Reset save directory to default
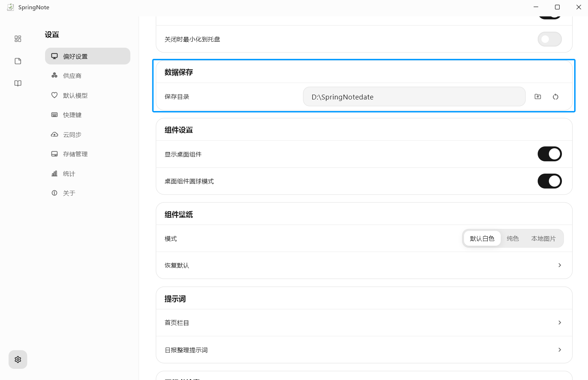This screenshot has width=588, height=380. tap(556, 96)
